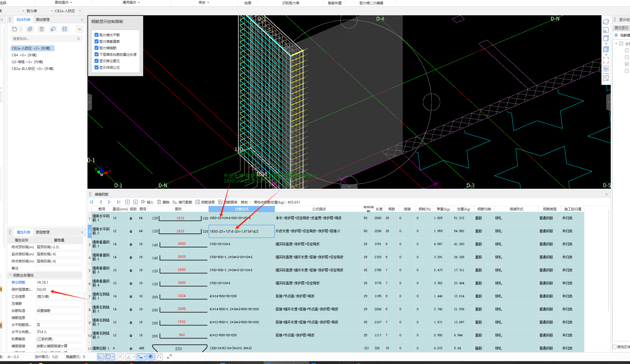Toggle 显示其它图元 checkbox
The image size is (630, 364).
[x=97, y=61]
